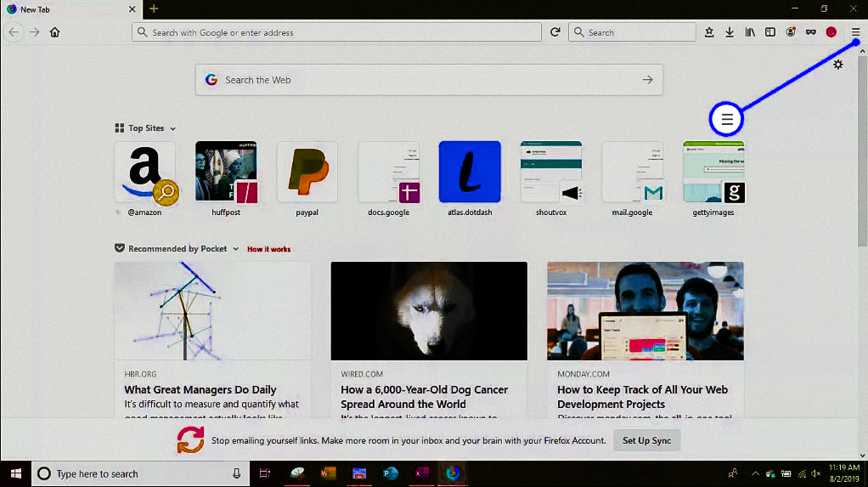Click the private mask extension icon
Screen dimensions: 868x487
click(811, 32)
